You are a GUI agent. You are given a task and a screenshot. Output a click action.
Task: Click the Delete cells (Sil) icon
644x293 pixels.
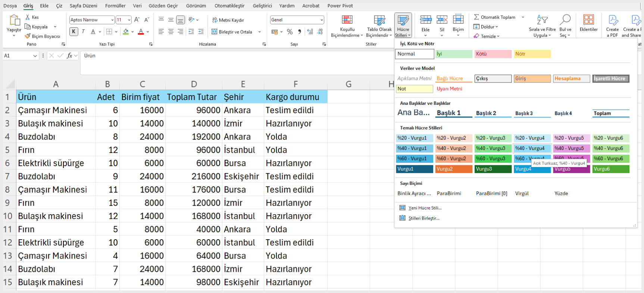pyautogui.click(x=442, y=19)
